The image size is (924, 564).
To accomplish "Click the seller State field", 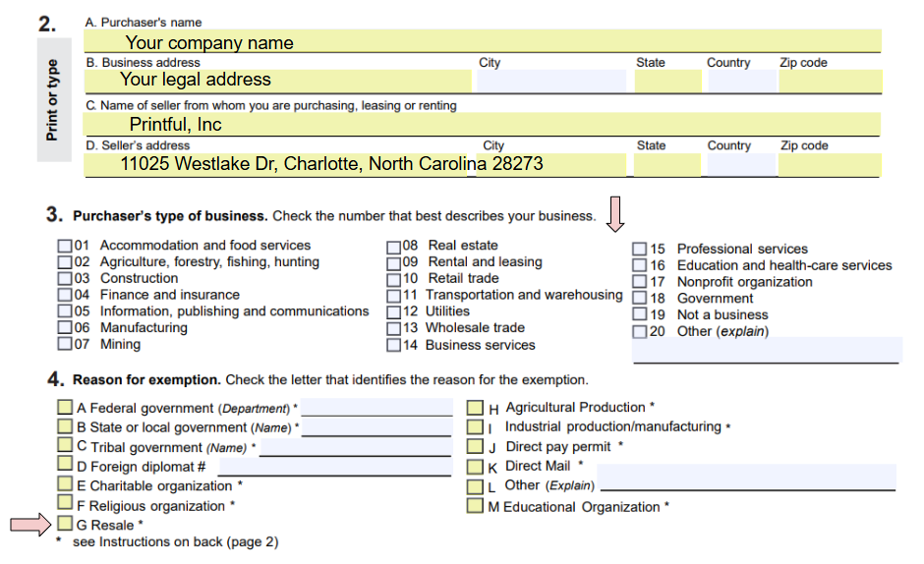I will [666, 164].
